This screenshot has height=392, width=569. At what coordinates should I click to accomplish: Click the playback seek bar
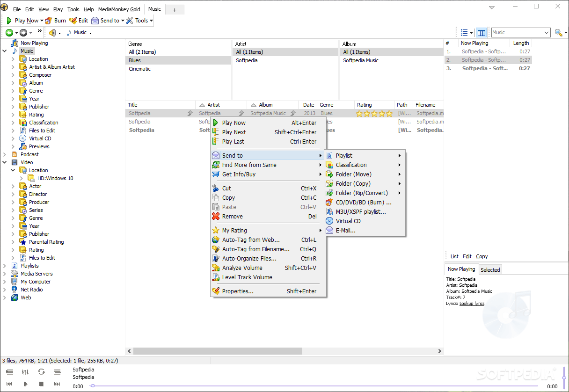pyautogui.click(x=316, y=385)
